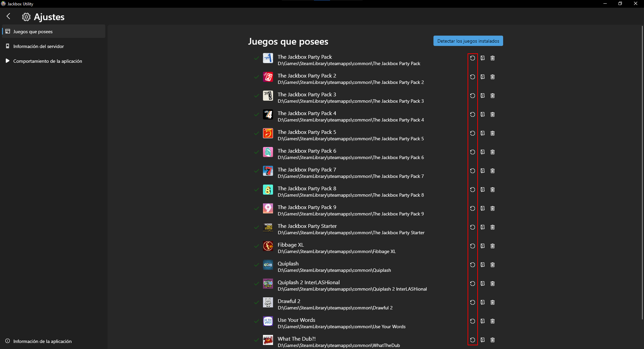This screenshot has height=349, width=644.
Task: Delete Fibbage XL using its trash icon
Action: 492,246
